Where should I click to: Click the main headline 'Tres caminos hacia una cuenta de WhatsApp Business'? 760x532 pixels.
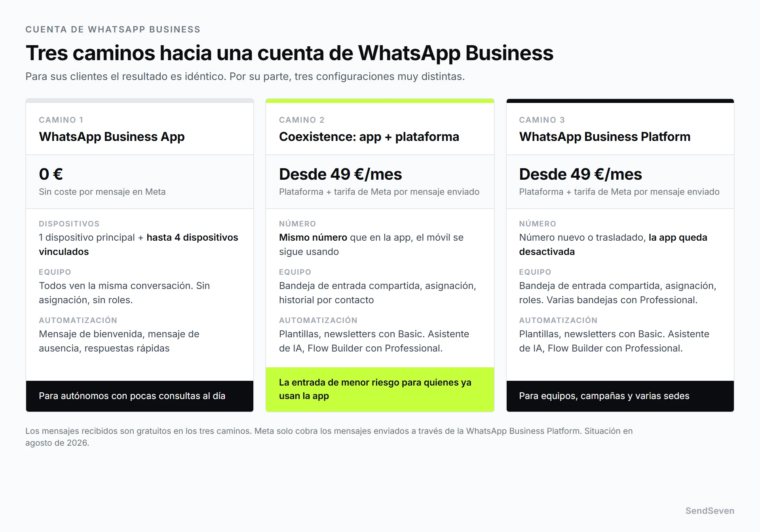[x=289, y=53]
